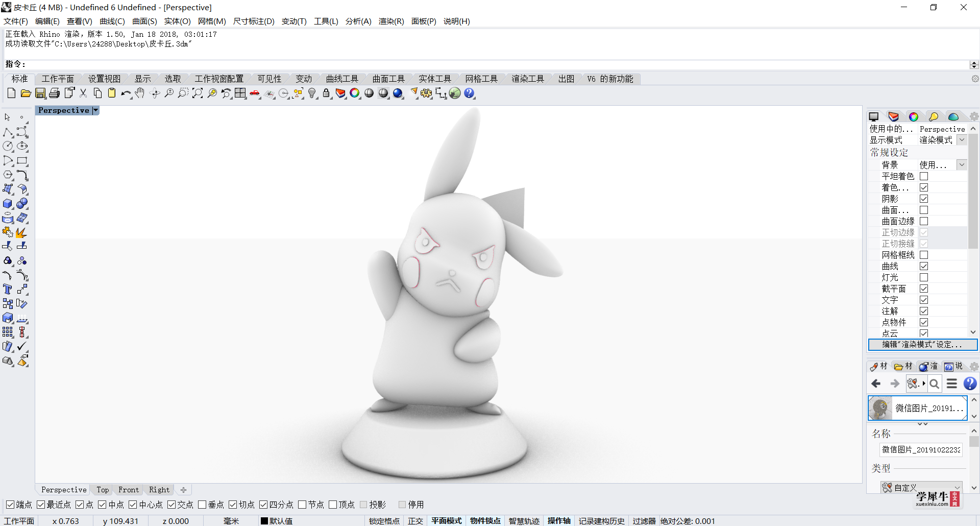Enable the 节点 osnap checkbox
This screenshot has width=980, height=526.
(302, 505)
